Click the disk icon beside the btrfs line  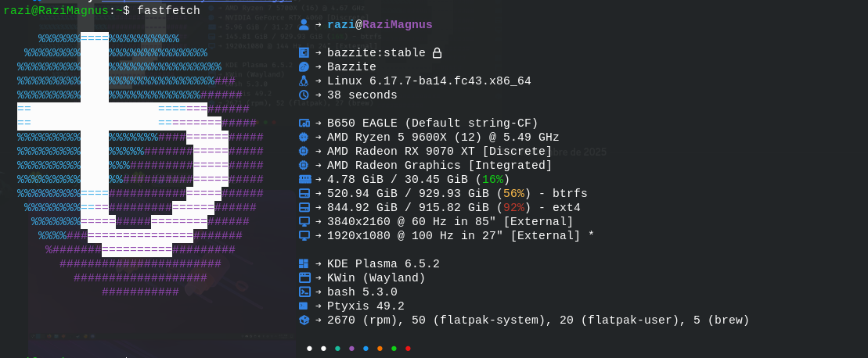click(304, 193)
